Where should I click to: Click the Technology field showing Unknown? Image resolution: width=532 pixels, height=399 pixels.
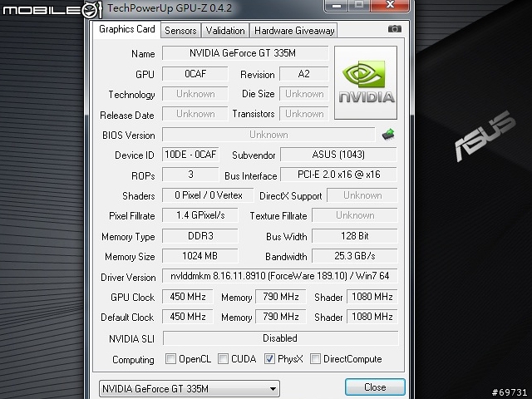click(195, 94)
